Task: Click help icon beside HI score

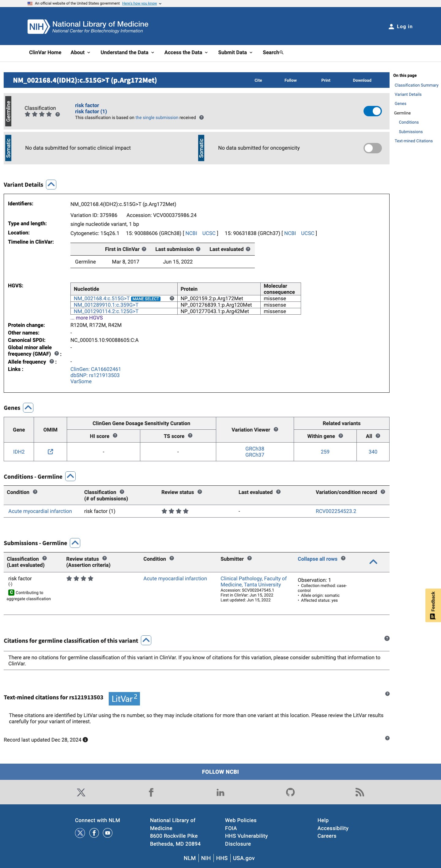Action: pos(115,436)
